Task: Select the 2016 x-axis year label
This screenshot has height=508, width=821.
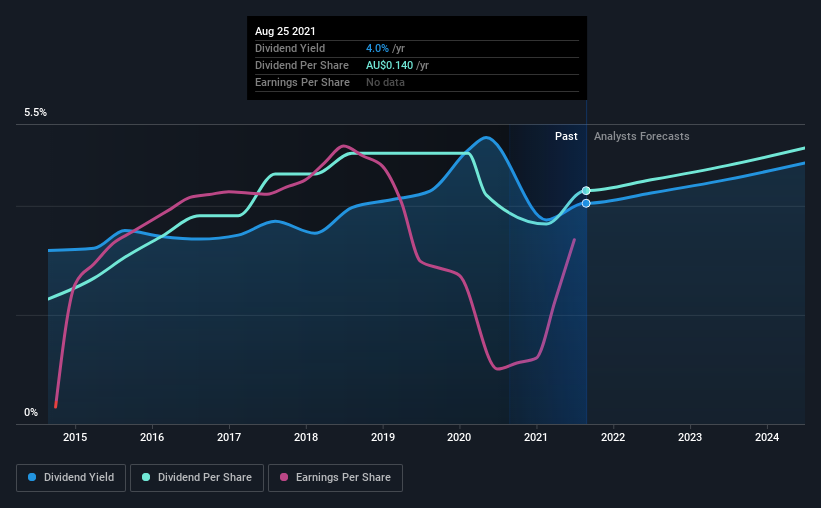Action: 152,437
